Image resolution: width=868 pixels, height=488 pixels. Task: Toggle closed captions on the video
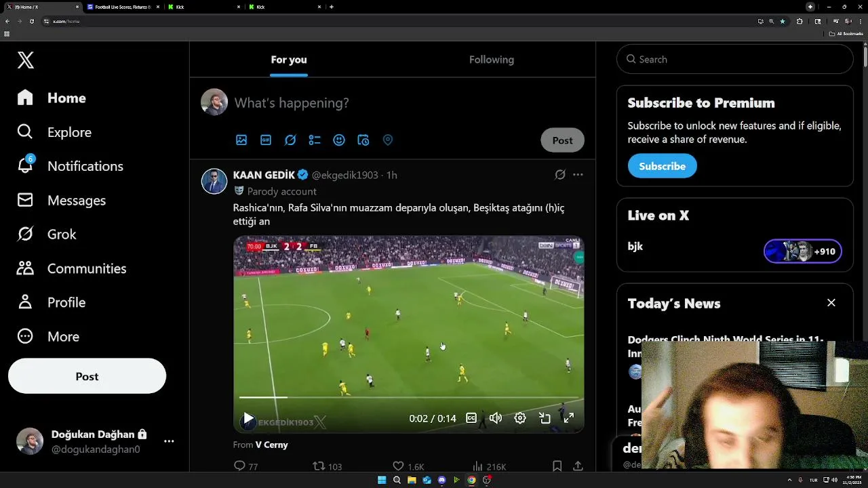pos(471,418)
